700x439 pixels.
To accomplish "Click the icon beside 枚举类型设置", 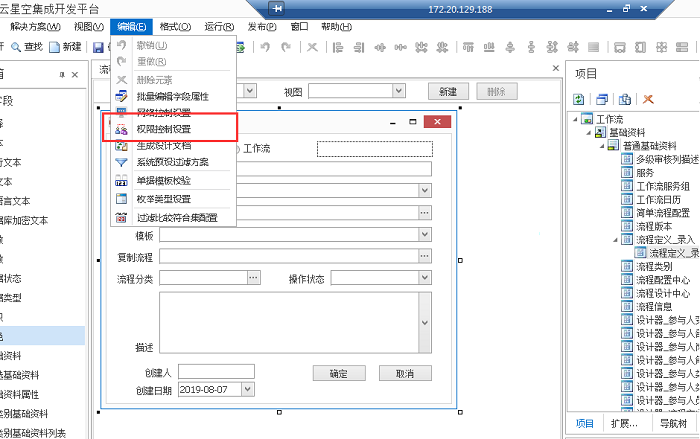I will click(121, 199).
